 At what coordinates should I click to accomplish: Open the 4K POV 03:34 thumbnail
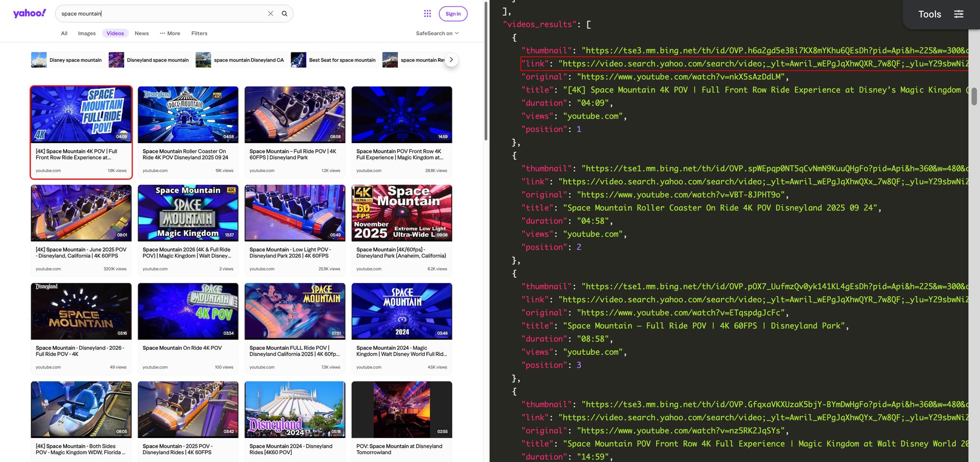(188, 311)
